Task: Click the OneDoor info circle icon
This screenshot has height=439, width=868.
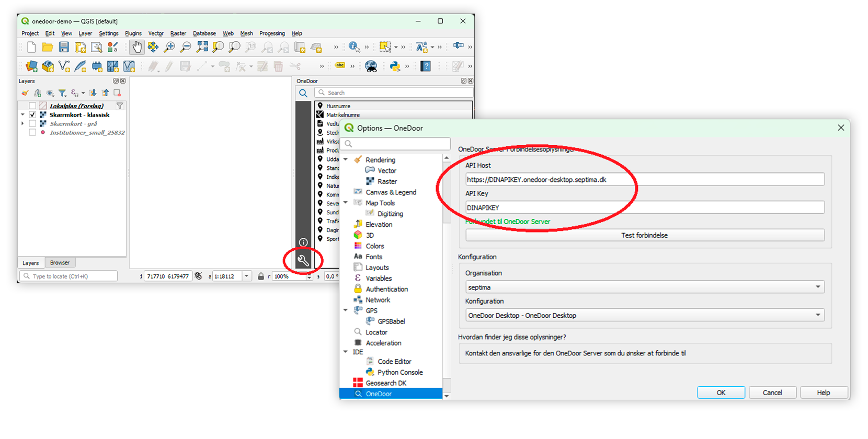Action: (303, 242)
